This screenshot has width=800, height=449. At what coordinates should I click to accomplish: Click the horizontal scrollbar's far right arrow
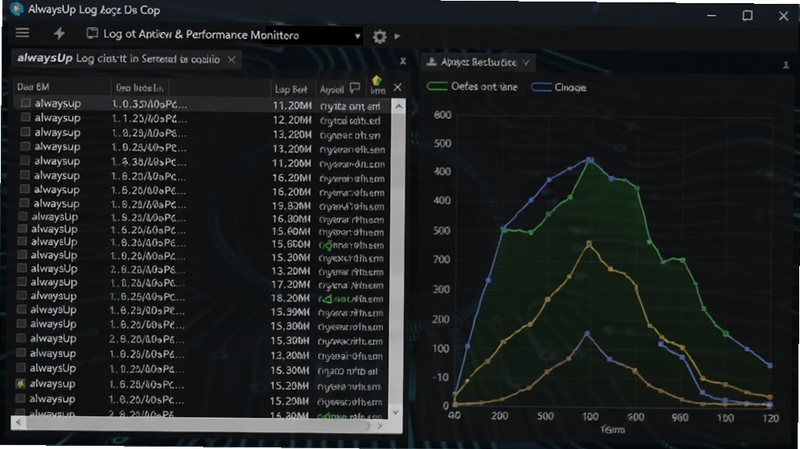(380, 426)
